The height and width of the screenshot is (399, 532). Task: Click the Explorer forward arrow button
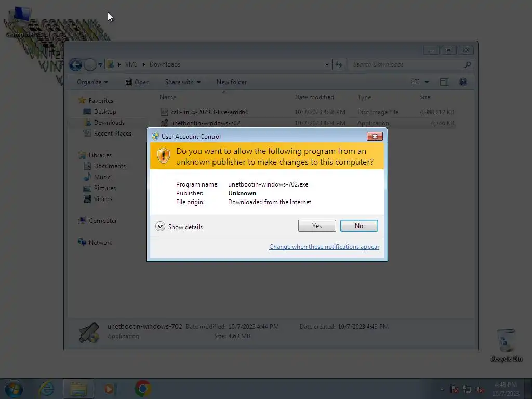(x=90, y=64)
